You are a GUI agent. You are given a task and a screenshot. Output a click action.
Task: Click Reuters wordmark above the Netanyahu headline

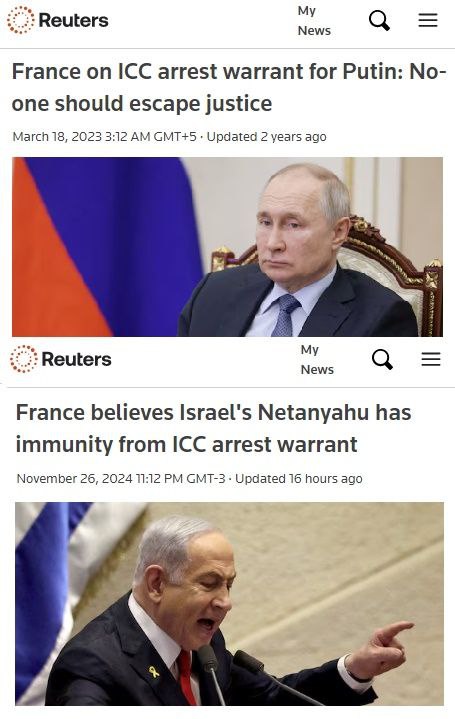77,359
